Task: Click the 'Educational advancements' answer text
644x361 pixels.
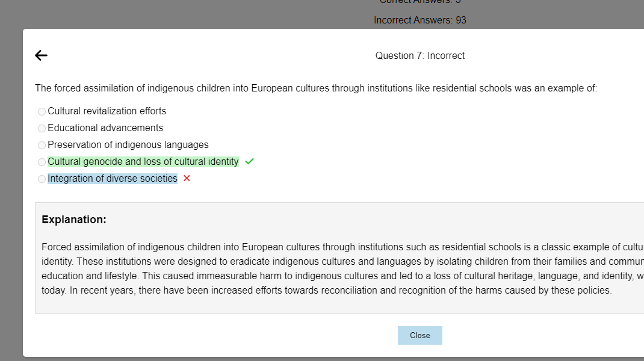Action: (x=105, y=128)
